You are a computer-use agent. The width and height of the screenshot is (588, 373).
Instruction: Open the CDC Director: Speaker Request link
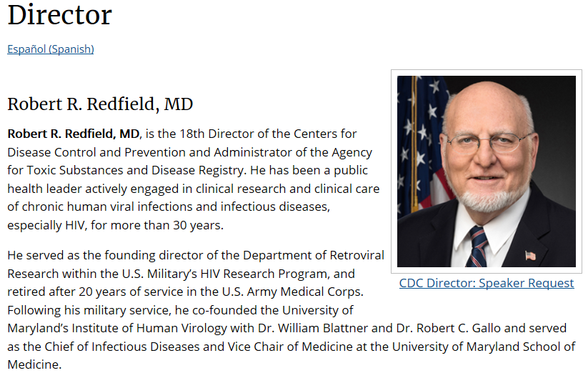[486, 283]
